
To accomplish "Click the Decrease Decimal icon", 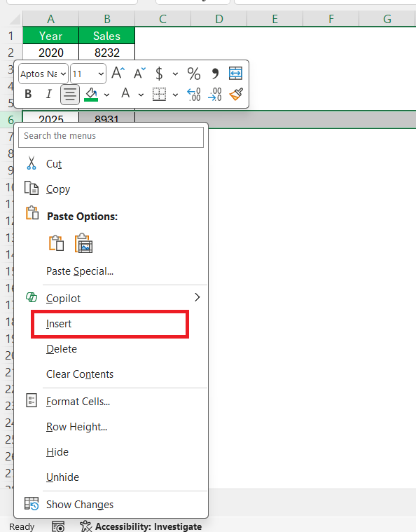I will click(x=215, y=95).
